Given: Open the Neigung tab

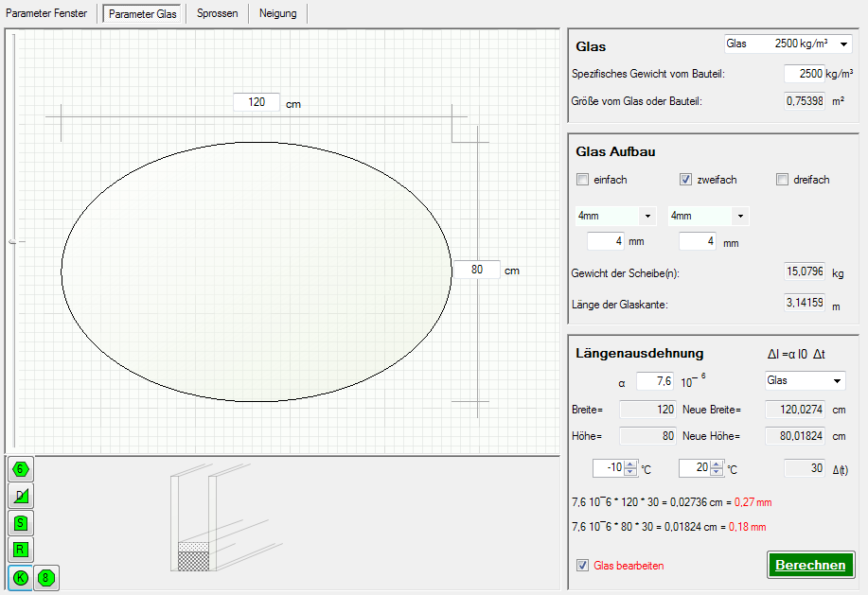Looking at the screenshot, I should [x=277, y=13].
